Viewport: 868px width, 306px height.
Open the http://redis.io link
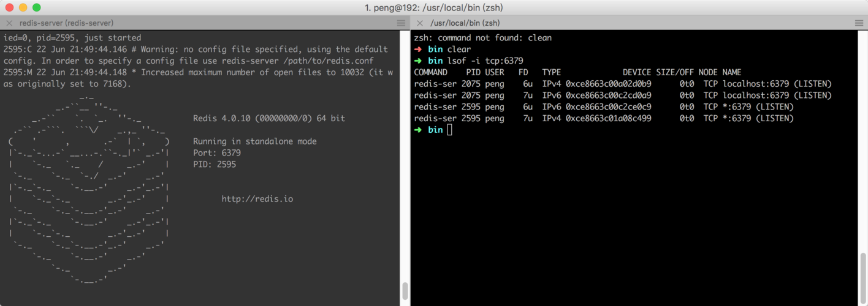click(257, 199)
